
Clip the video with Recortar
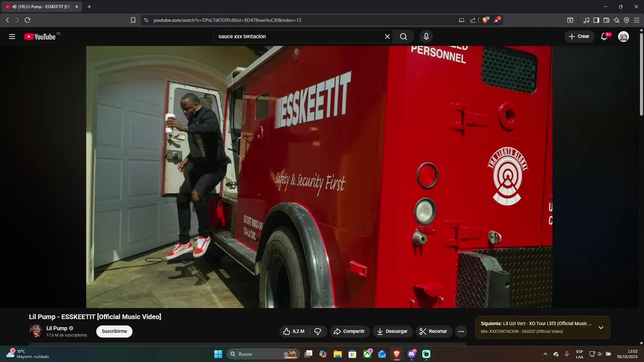[x=433, y=331]
